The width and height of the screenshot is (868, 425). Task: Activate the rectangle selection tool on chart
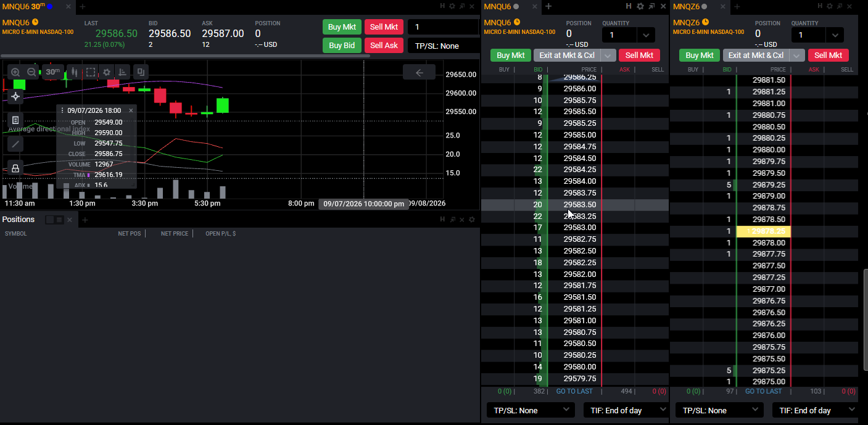click(91, 72)
